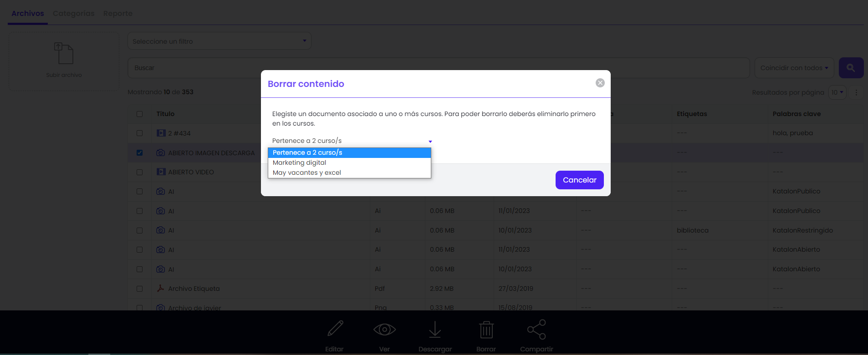
Task: Check the 2 #434 row checkbox
Action: coord(140,133)
